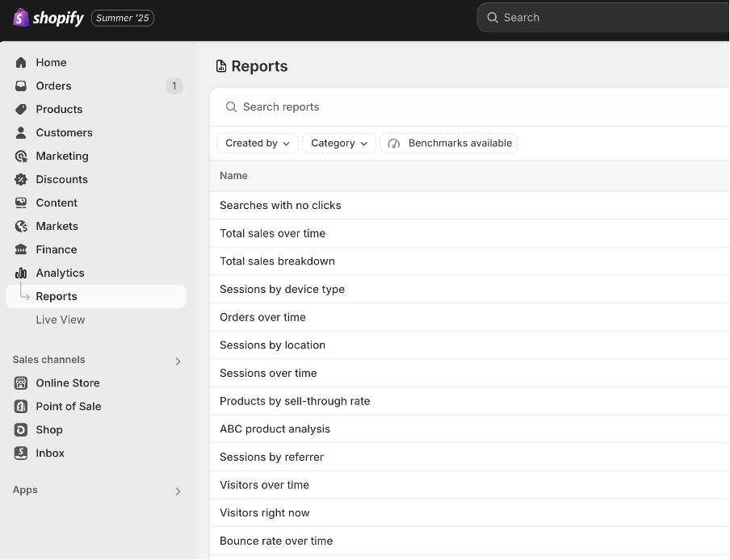Click the Shopify logo icon
Viewport: 730px width, 560px height.
21,17
